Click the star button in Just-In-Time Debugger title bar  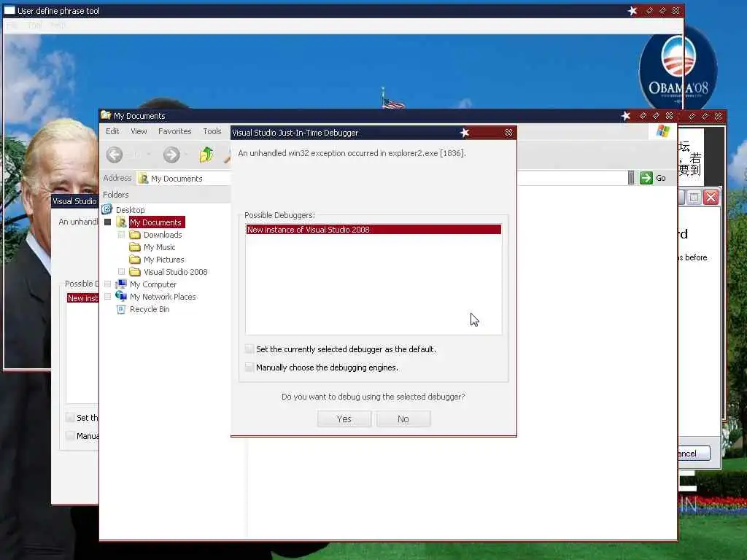[x=465, y=133]
